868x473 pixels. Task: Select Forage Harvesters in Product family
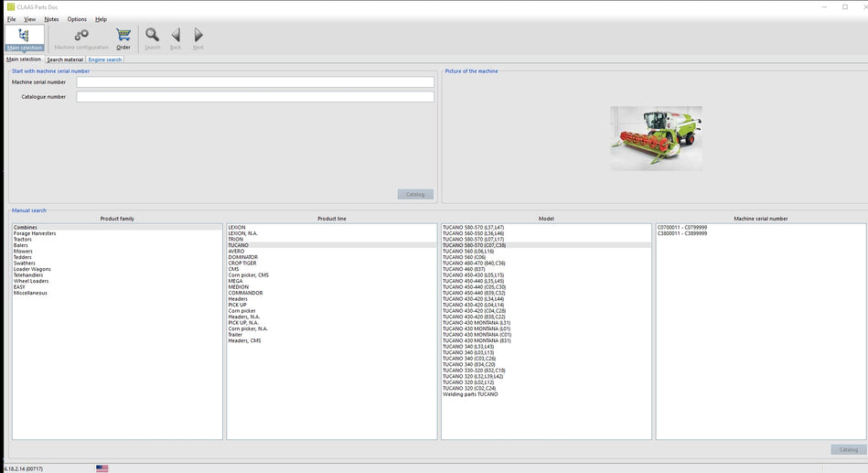(35, 233)
